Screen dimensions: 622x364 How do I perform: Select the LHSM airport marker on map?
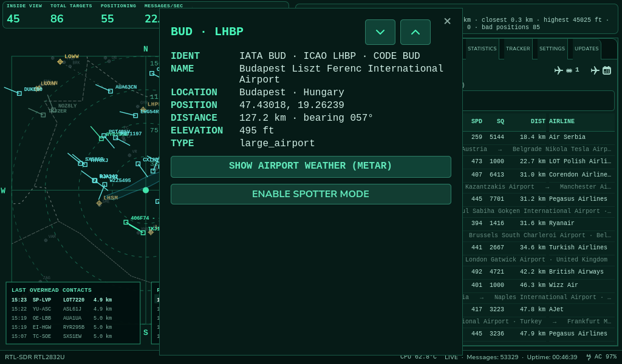point(99,203)
